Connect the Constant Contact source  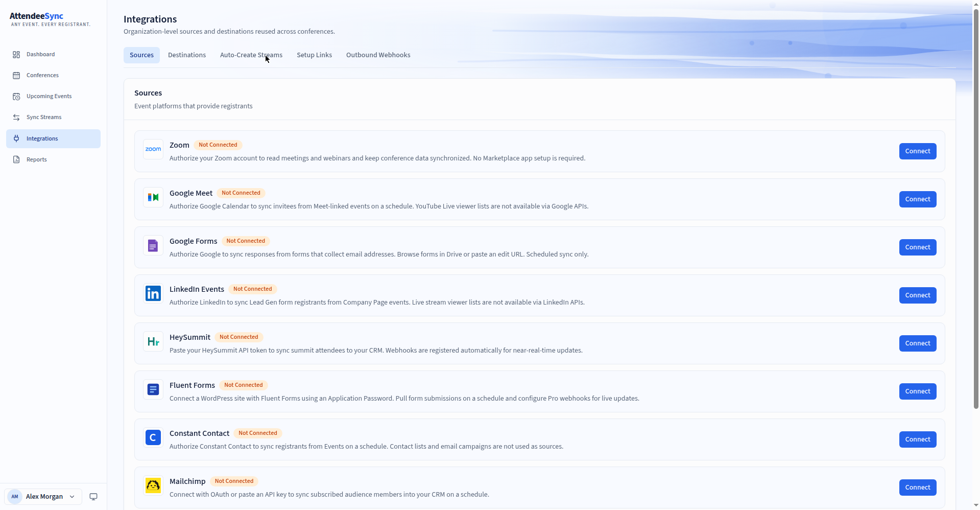918,439
